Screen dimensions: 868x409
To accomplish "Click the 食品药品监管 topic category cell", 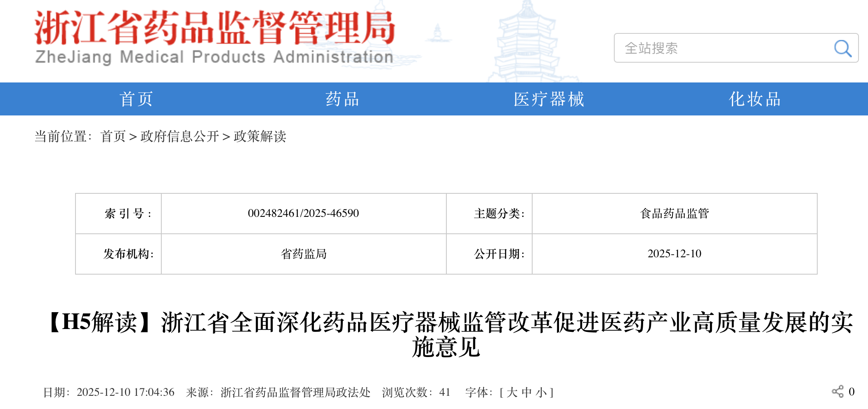I will pyautogui.click(x=674, y=213).
